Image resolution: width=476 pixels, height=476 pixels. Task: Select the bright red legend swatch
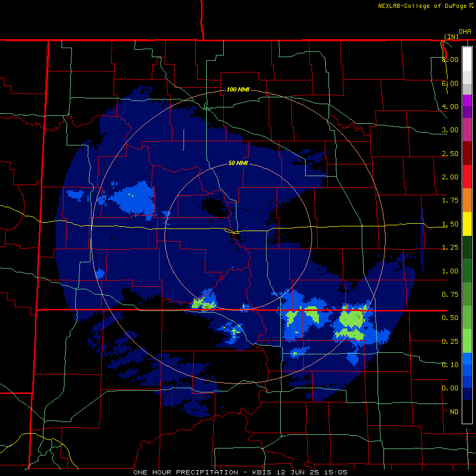[x=467, y=177]
